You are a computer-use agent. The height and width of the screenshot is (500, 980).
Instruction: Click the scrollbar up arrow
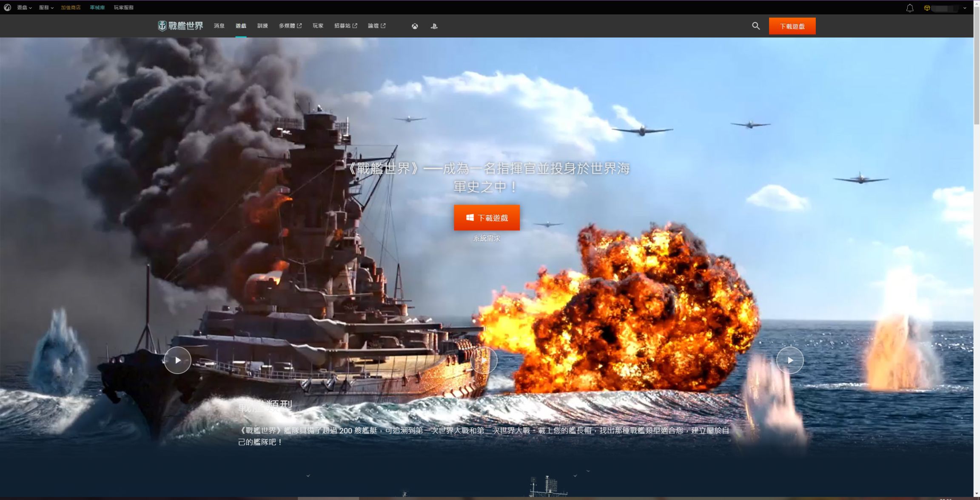tap(977, 4)
